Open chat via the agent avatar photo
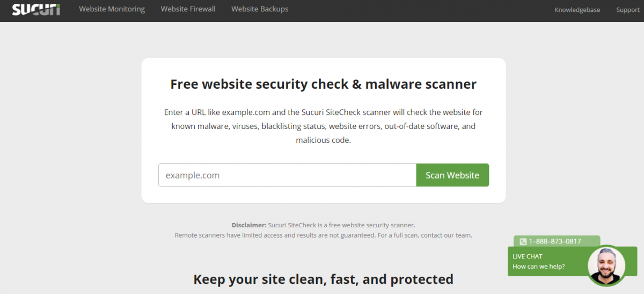This screenshot has height=294, width=644. (x=606, y=266)
